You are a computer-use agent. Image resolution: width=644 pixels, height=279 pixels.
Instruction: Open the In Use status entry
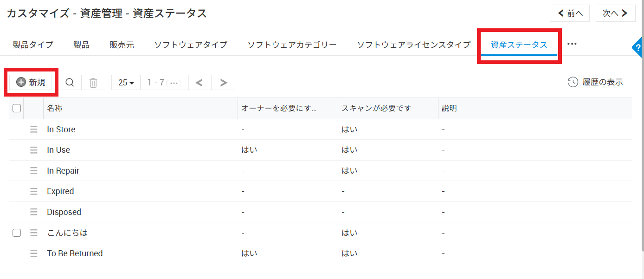58,150
